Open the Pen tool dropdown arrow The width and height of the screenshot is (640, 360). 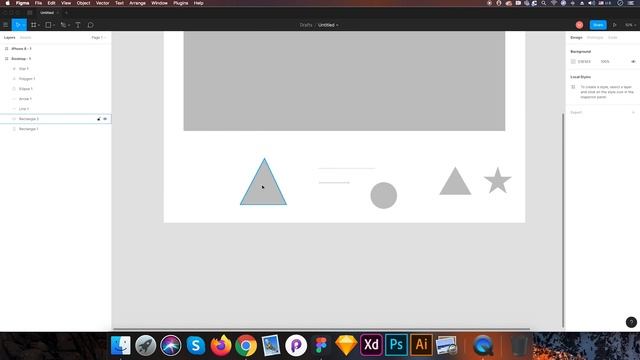coord(69,25)
